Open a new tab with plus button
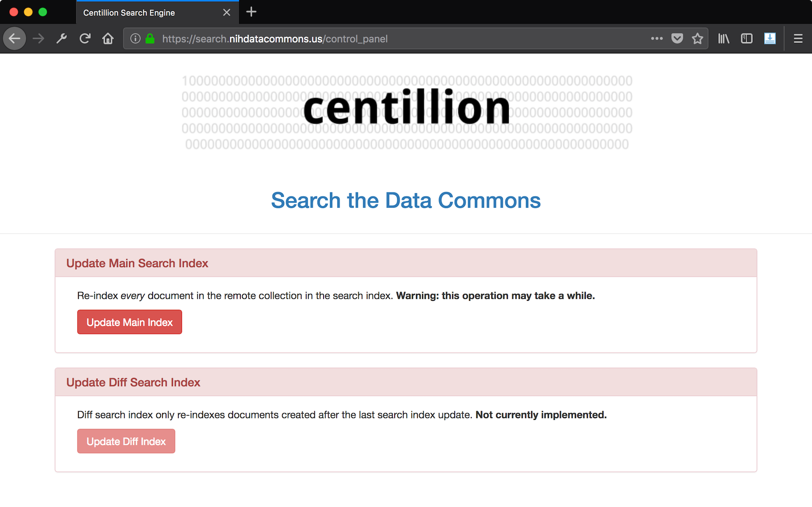The image size is (812, 507). (251, 12)
